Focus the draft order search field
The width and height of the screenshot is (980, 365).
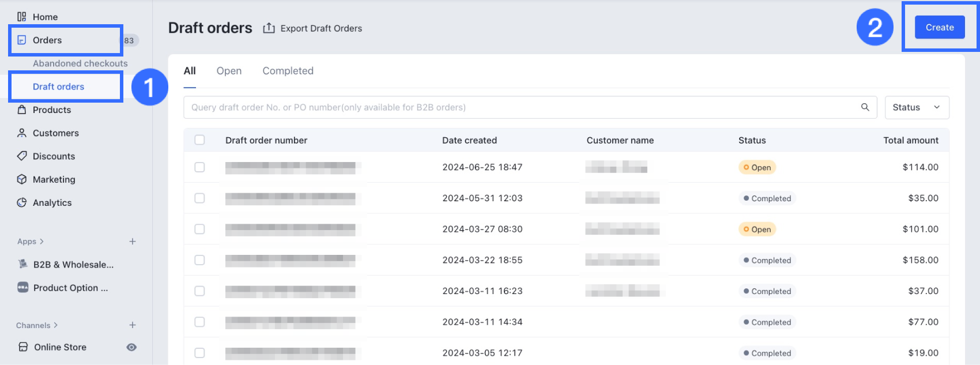click(x=519, y=107)
